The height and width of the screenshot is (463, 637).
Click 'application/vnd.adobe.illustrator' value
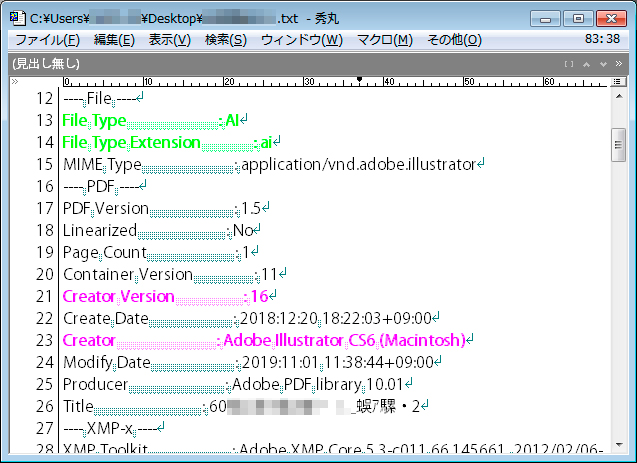[358, 164]
